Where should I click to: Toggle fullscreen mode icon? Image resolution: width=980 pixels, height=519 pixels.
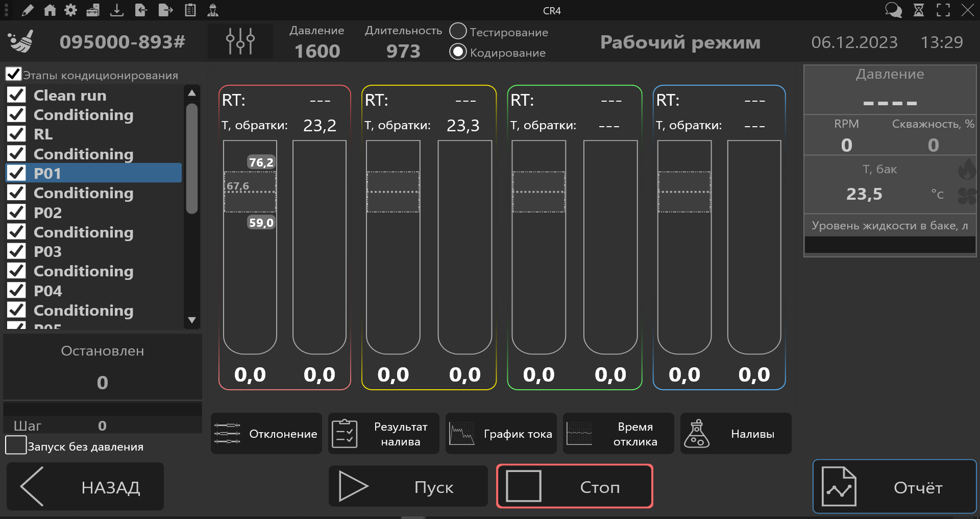943,10
